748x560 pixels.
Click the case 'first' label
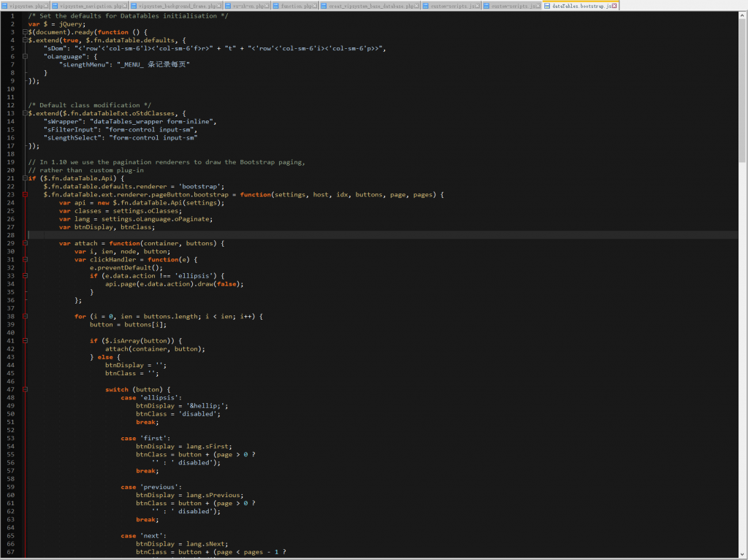[145, 438]
